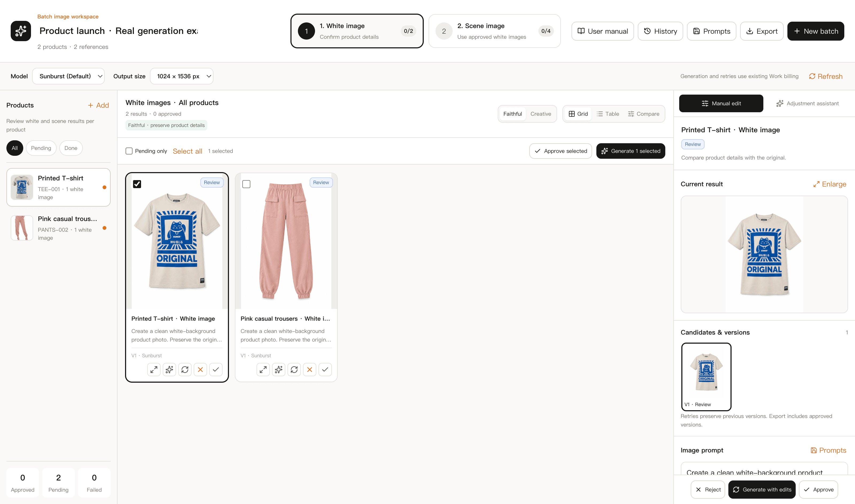Enable the Pending only checkbox

coord(129,151)
